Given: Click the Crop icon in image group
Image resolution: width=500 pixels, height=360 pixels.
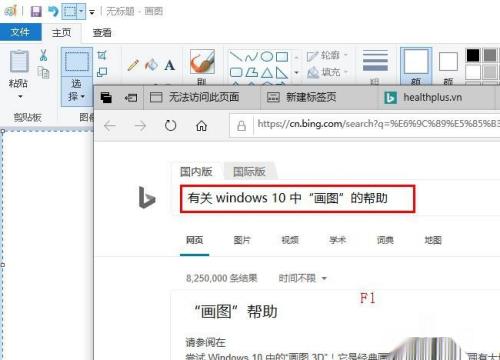Looking at the screenshot, I should point(102,55).
